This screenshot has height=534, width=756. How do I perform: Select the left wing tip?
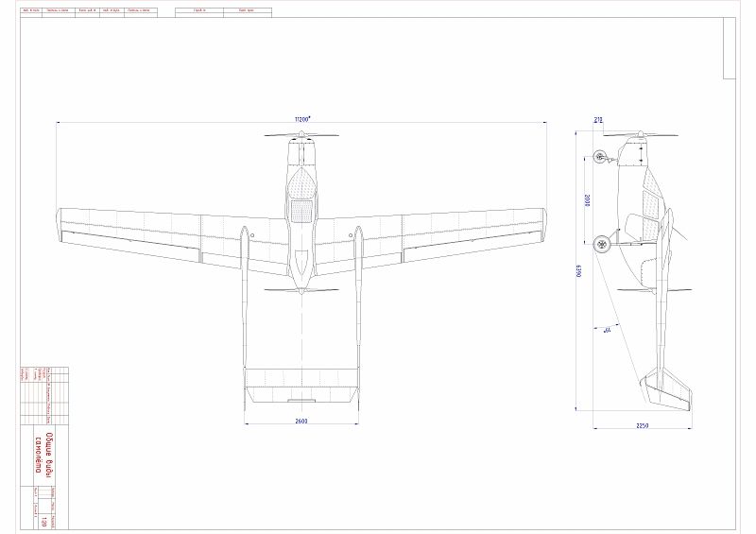[62, 220]
